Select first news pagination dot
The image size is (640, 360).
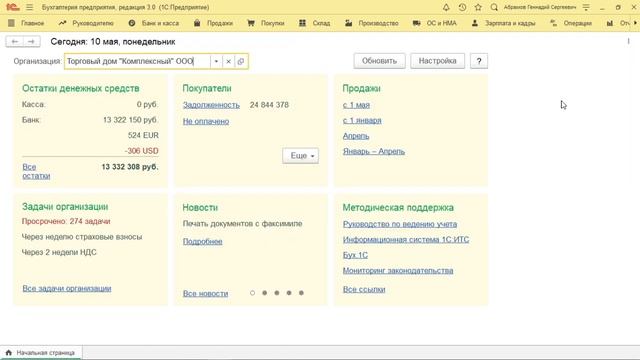252,293
